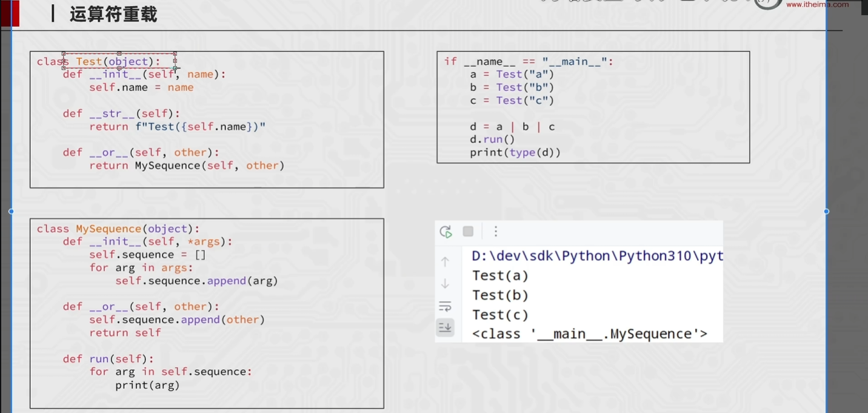
Task: Click the Stop square icon in the console
Action: [x=468, y=231]
